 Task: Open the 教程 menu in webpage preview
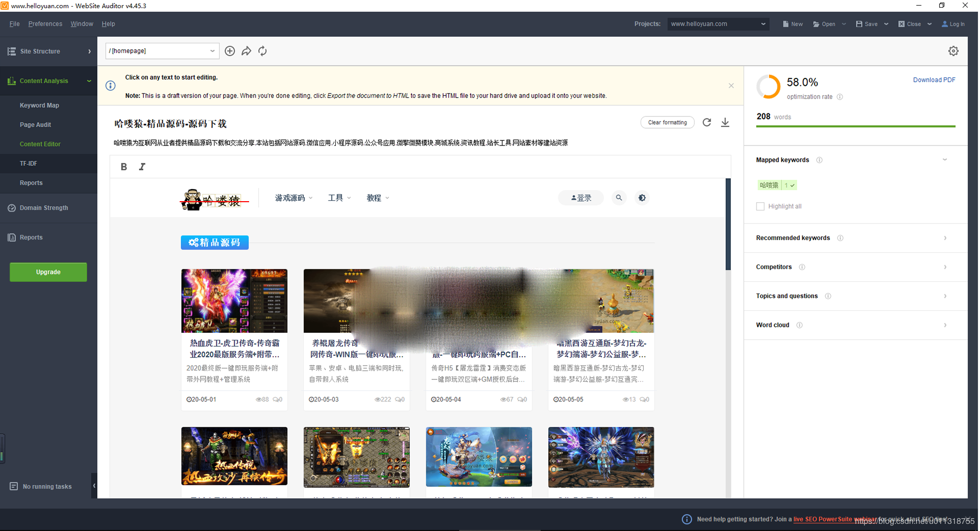[x=378, y=198]
